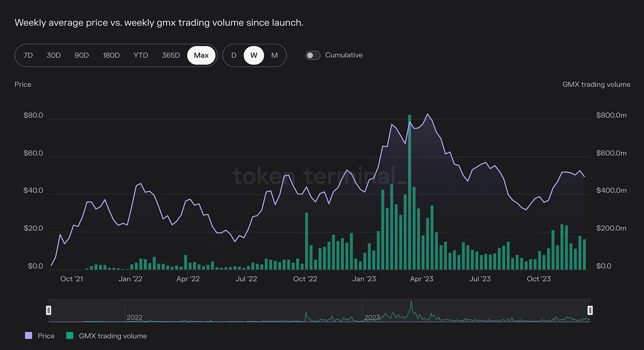Select the 7D time range
Image resolution: width=644 pixels, height=350 pixels.
(28, 55)
